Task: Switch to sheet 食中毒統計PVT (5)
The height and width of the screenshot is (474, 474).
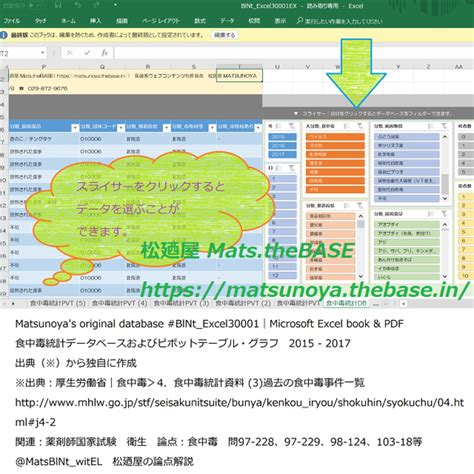Action: pyautogui.click(x=58, y=303)
